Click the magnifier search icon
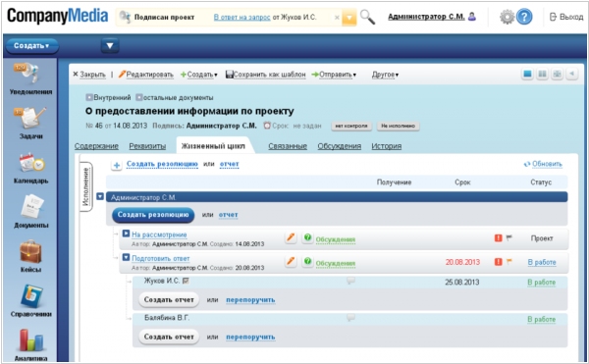Image resolution: width=589 pixels, height=364 pixels. click(x=367, y=17)
